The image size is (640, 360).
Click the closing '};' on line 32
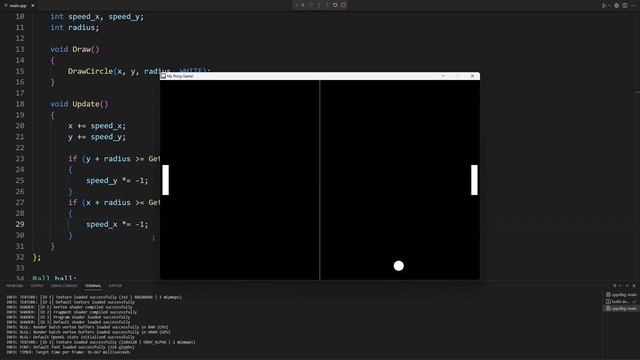pyautogui.click(x=37, y=257)
